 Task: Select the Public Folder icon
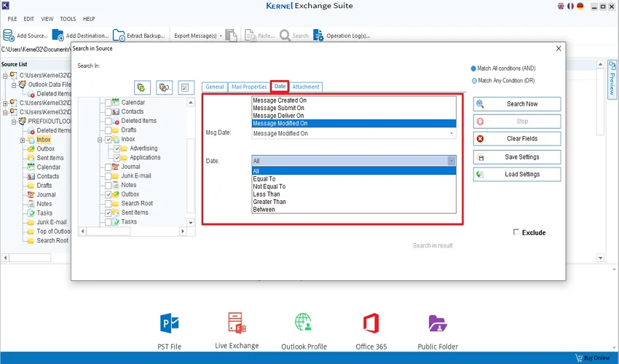(438, 323)
